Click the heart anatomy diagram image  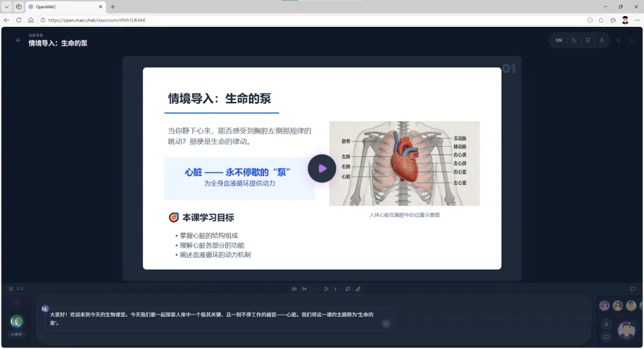tap(404, 163)
